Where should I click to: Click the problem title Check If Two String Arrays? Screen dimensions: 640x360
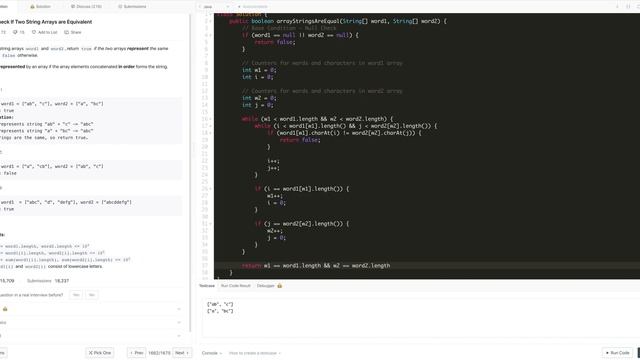coord(46,22)
